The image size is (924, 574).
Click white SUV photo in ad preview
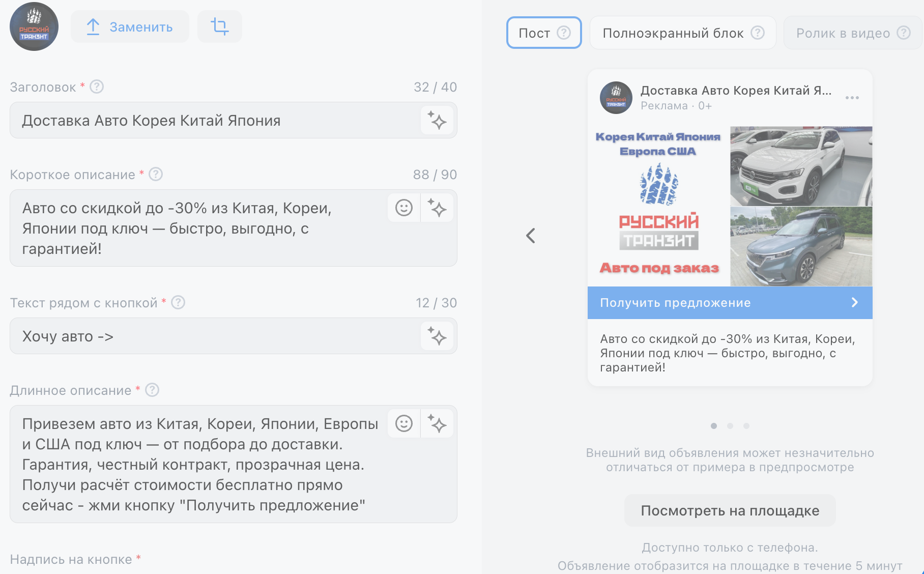801,166
